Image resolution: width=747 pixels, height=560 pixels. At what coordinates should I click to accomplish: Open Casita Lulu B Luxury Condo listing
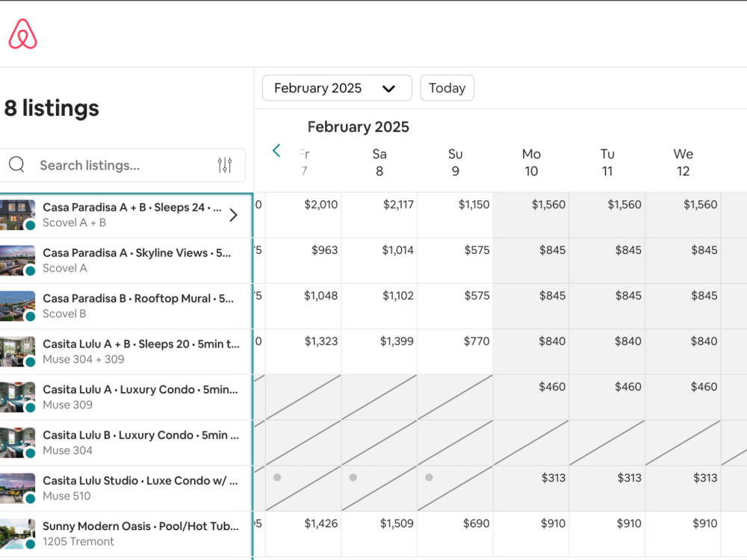coord(126,443)
